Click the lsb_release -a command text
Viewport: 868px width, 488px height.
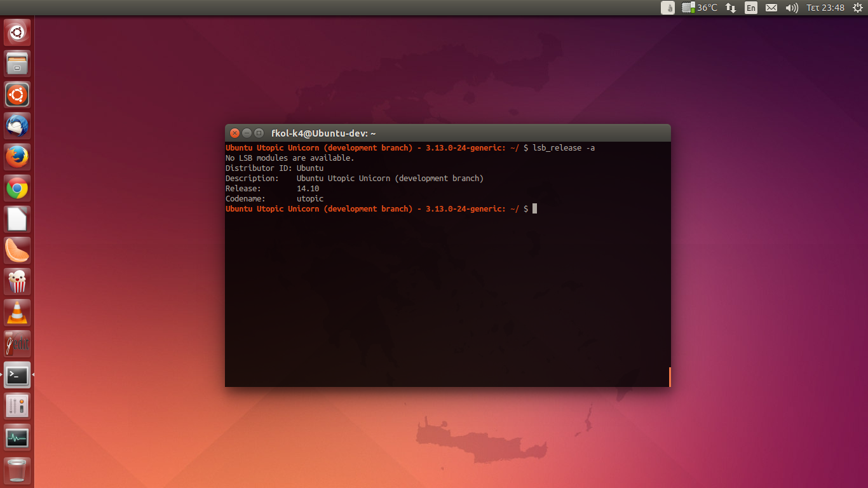tap(564, 148)
